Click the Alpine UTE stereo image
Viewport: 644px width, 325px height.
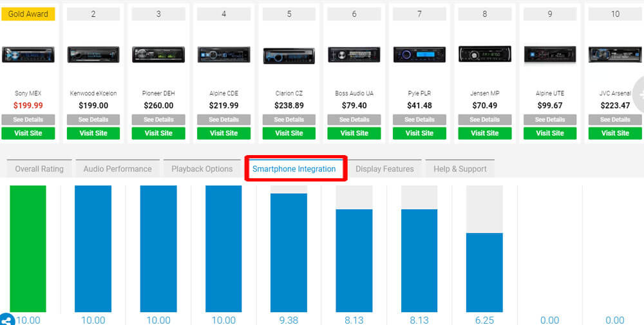550,54
